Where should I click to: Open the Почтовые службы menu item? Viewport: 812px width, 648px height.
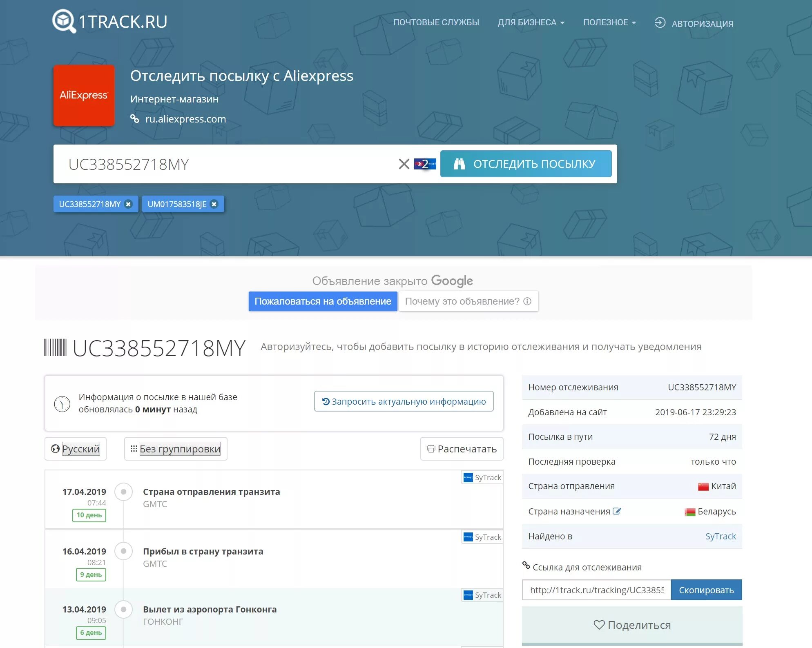coord(436,22)
